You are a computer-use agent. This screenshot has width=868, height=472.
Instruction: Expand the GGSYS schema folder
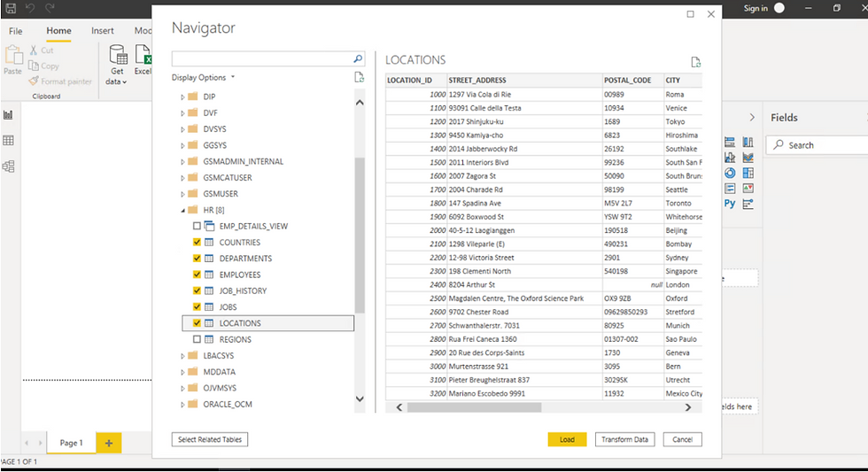click(x=182, y=145)
